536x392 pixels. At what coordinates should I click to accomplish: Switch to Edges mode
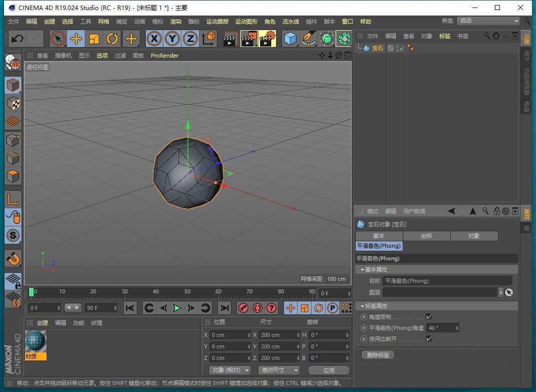13,158
